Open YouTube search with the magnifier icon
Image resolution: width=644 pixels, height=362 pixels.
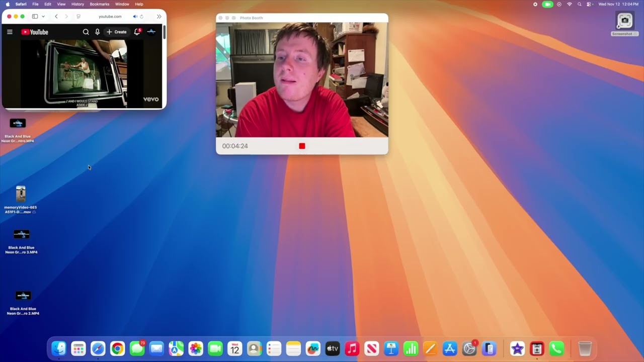(86, 32)
